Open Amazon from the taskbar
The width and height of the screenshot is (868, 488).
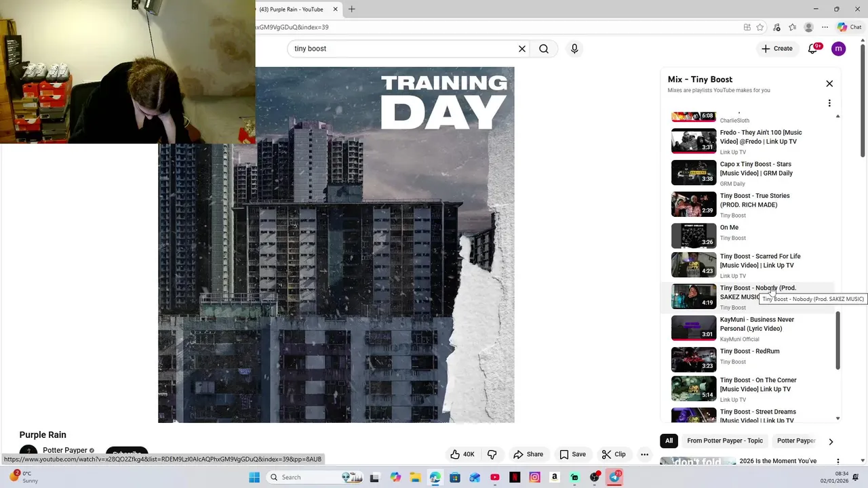tap(555, 477)
